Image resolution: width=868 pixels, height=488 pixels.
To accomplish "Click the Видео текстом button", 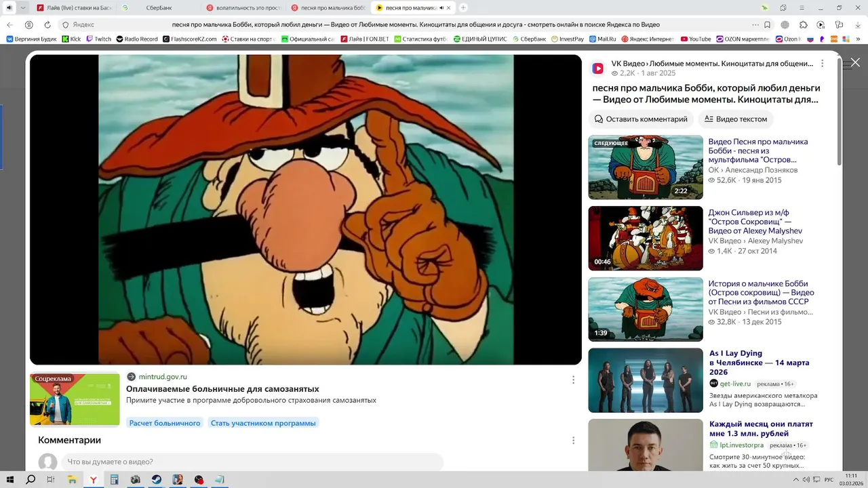I will pos(736,119).
